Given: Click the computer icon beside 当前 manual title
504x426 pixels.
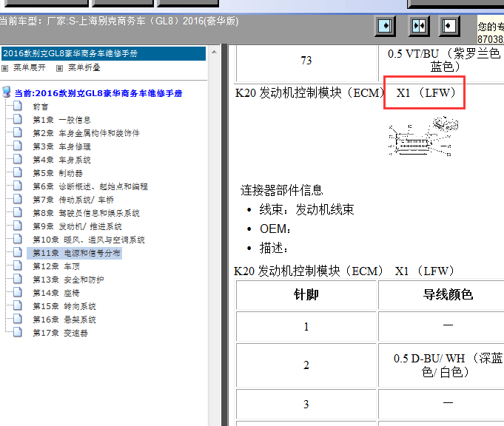Looking at the screenshot, I should click(x=7, y=92).
